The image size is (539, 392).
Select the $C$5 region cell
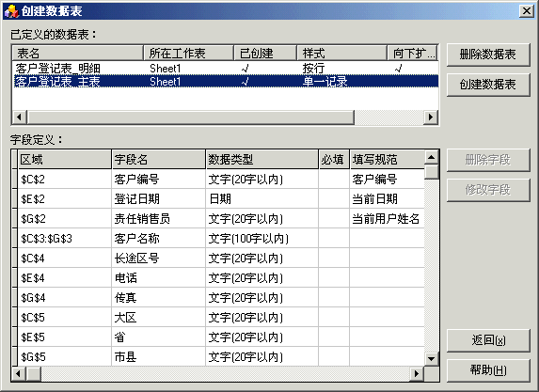(65, 318)
